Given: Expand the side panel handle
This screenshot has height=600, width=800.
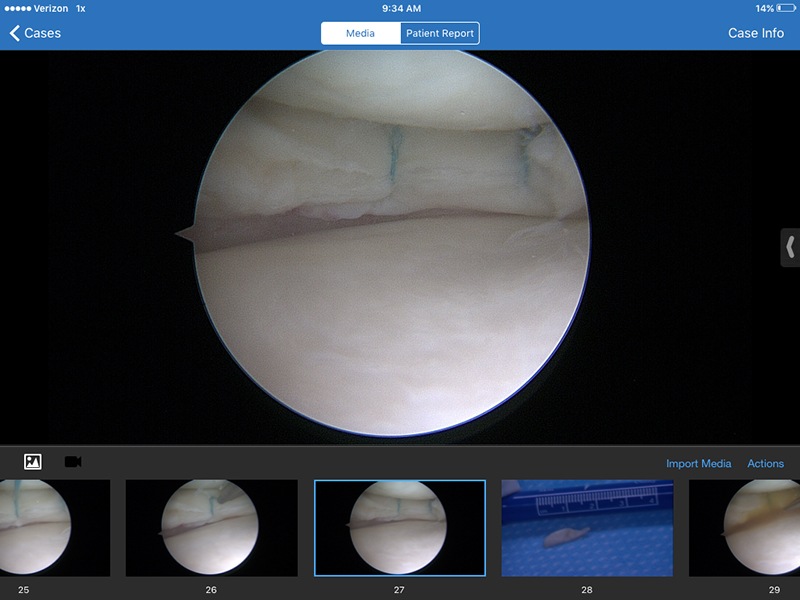Looking at the screenshot, I should pyautogui.click(x=790, y=247).
